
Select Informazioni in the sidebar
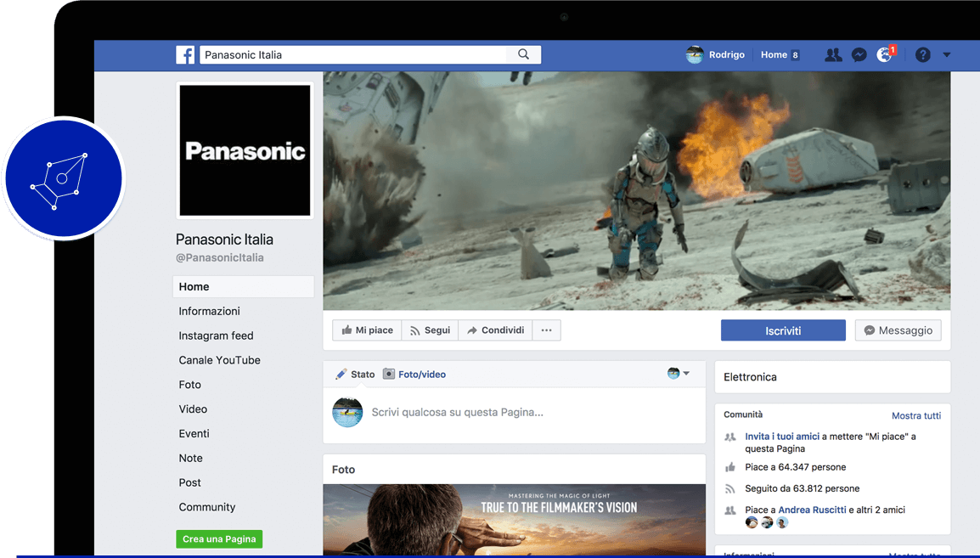(x=209, y=311)
